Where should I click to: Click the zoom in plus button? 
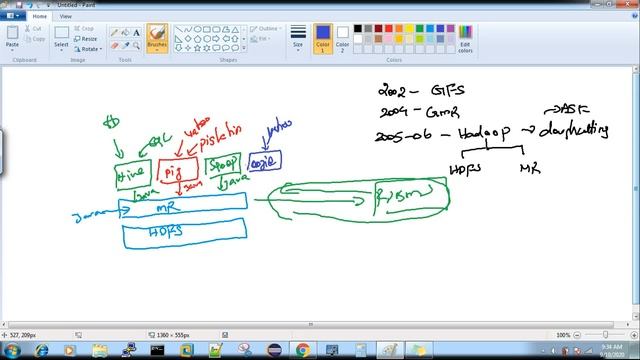(634, 335)
